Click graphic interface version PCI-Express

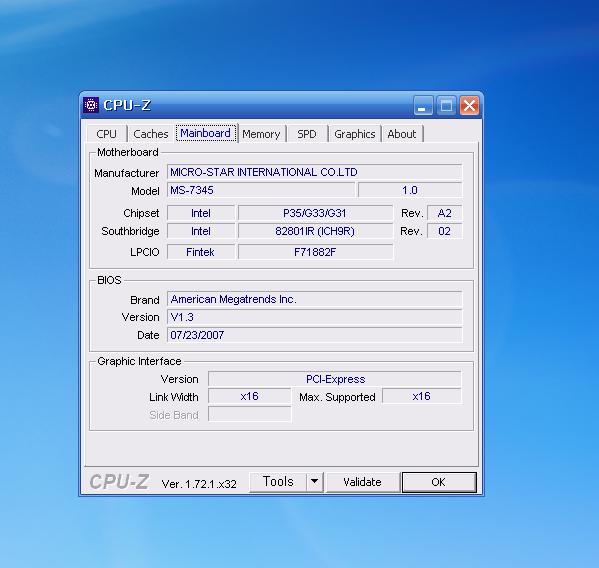coord(335,379)
